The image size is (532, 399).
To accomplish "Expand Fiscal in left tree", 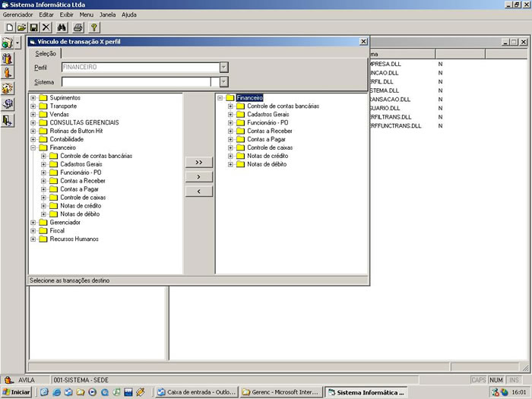I will tap(33, 231).
